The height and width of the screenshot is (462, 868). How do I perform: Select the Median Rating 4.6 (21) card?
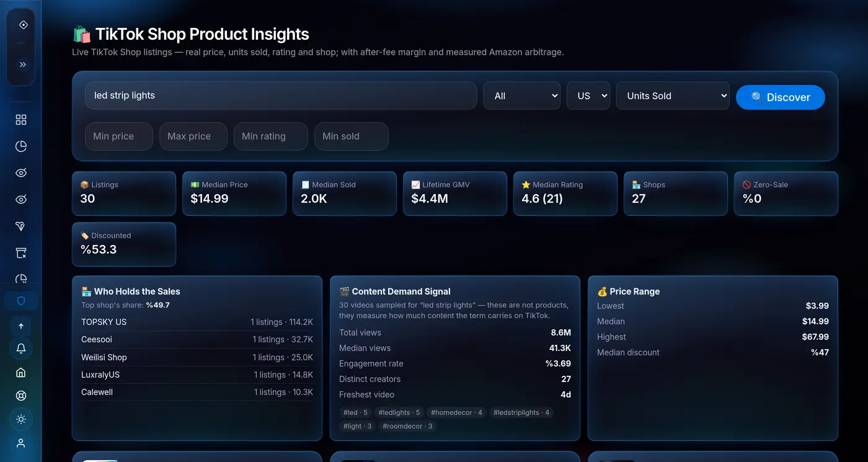tap(565, 193)
